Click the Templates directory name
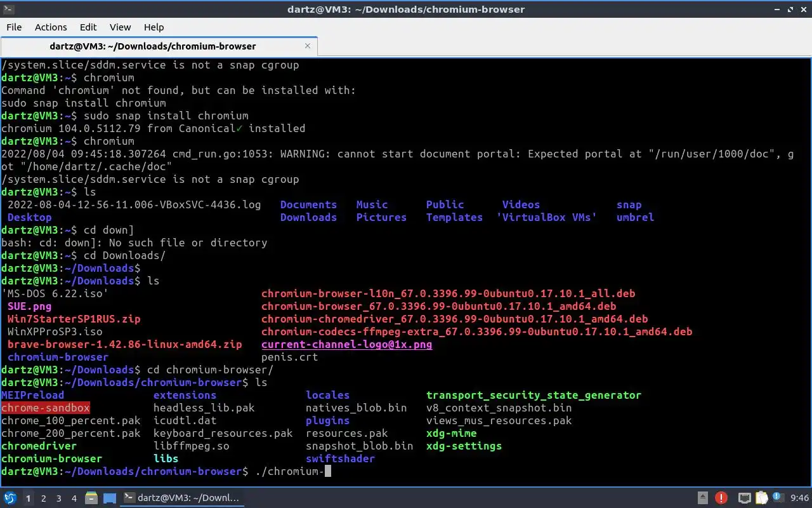Screen dimensions: 812x508 point(455,217)
